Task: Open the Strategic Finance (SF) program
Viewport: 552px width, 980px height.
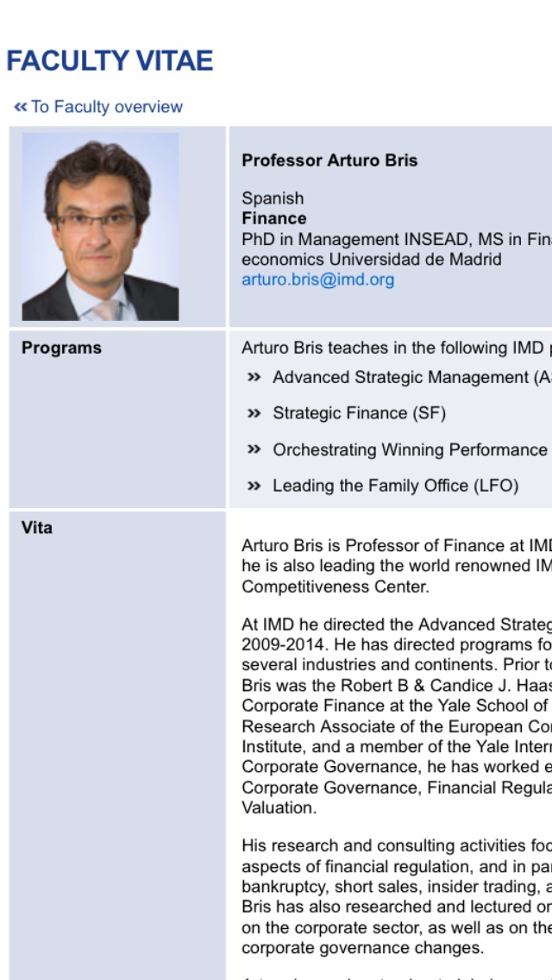Action: (359, 413)
